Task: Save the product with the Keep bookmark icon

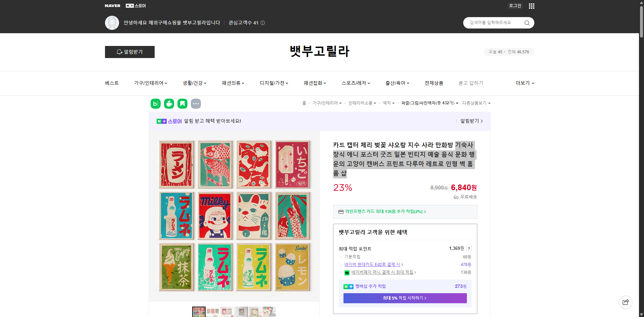Action: pos(182,104)
